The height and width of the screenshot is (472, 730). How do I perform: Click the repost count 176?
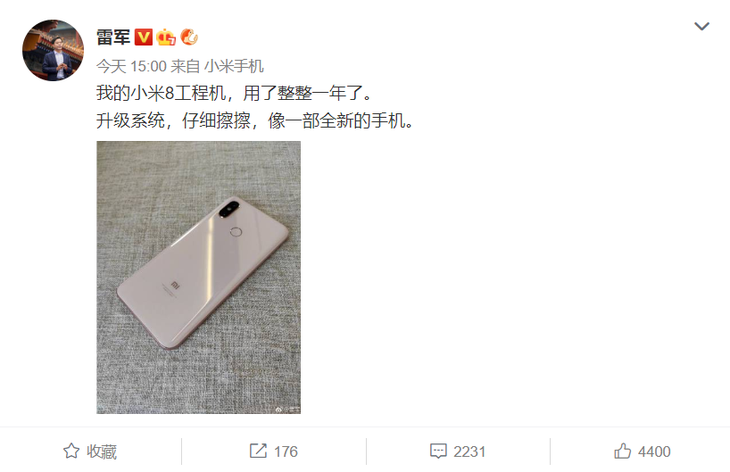(x=285, y=452)
